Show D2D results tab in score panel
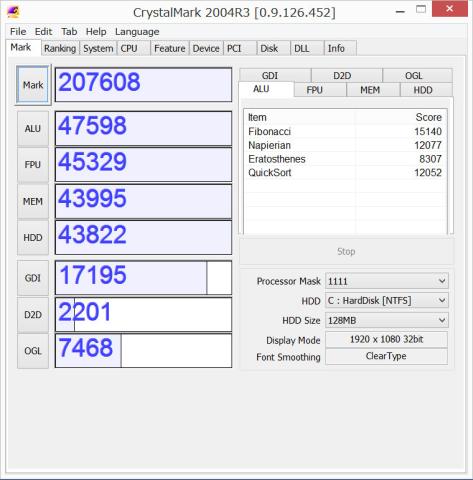473x480 pixels. coord(347,75)
